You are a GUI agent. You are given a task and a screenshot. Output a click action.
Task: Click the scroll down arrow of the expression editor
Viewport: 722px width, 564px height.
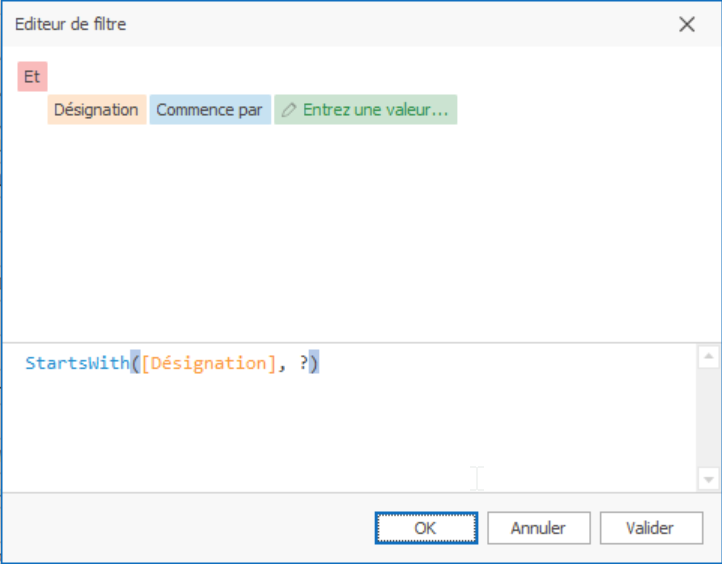point(709,480)
